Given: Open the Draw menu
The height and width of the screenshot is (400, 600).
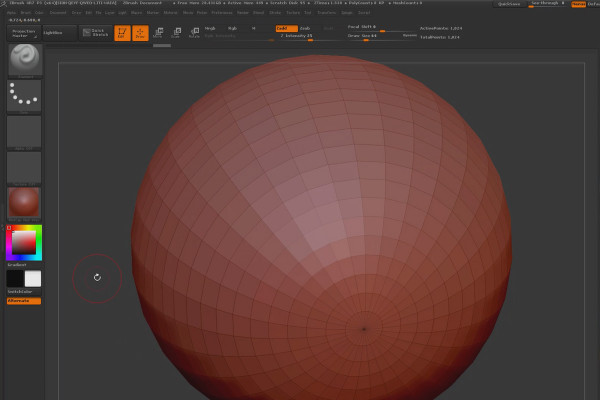Looking at the screenshot, I should [x=76, y=13].
